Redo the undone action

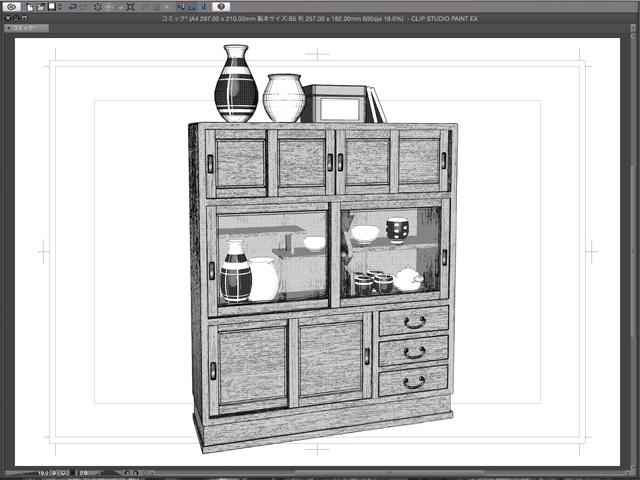(84, 7)
